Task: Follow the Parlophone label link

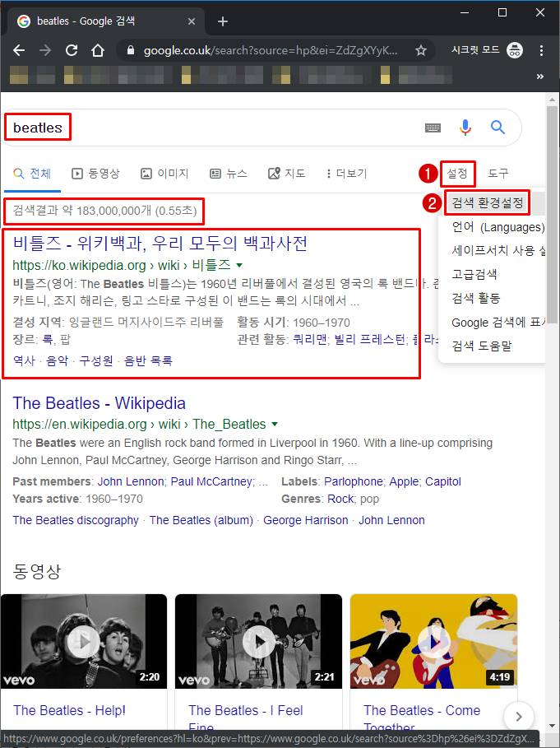Action: point(353,482)
